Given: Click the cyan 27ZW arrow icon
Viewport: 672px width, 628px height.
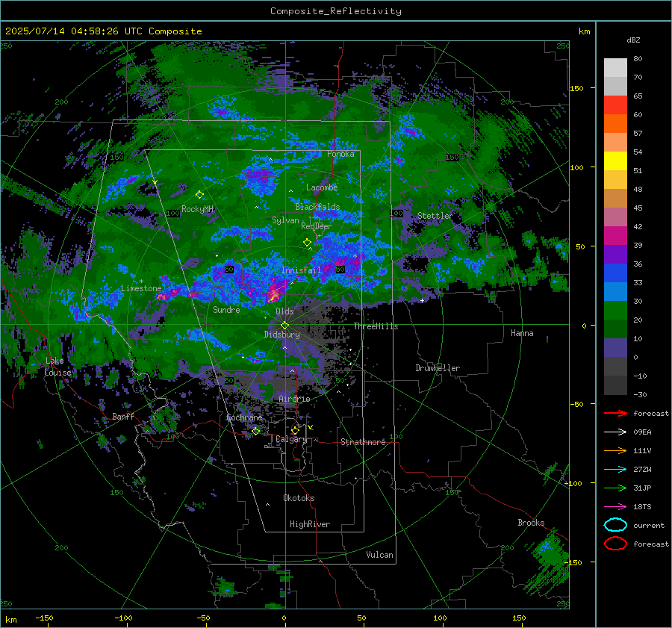Looking at the screenshot, I should (615, 470).
